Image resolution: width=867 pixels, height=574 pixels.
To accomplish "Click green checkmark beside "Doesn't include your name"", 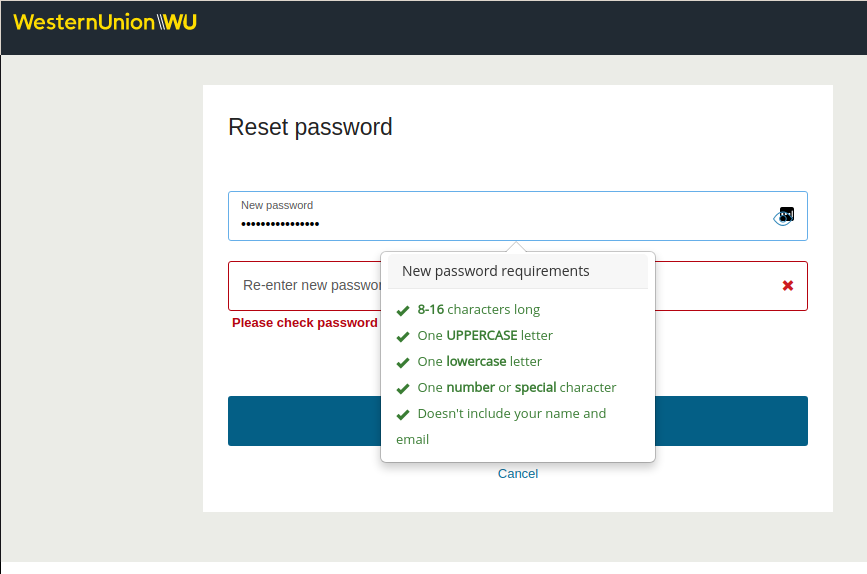I will pyautogui.click(x=403, y=415).
